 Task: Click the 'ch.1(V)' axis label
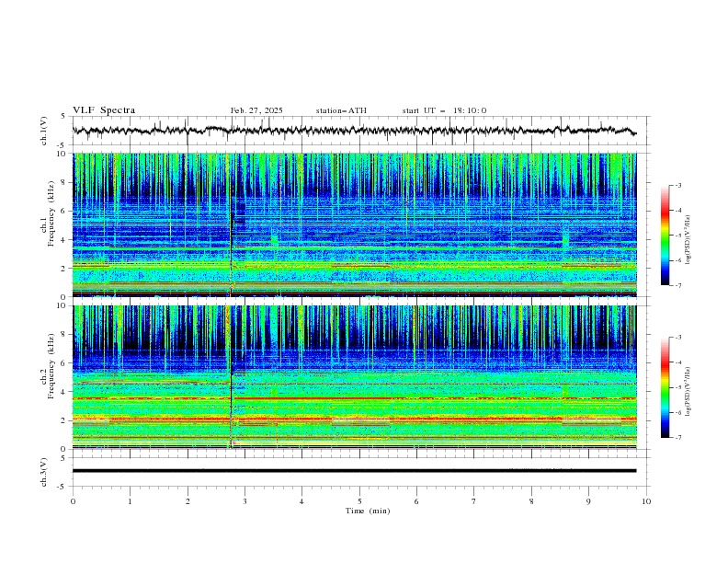click(x=44, y=131)
